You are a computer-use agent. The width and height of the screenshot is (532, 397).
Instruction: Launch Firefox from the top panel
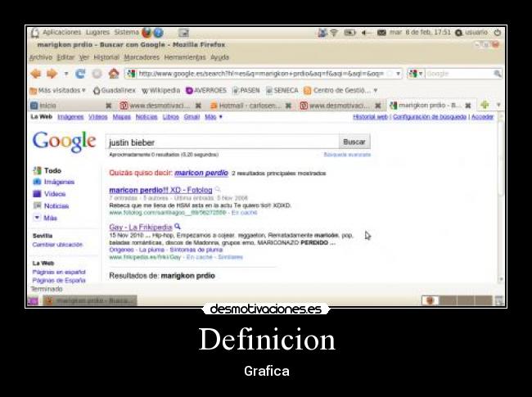pos(147,33)
